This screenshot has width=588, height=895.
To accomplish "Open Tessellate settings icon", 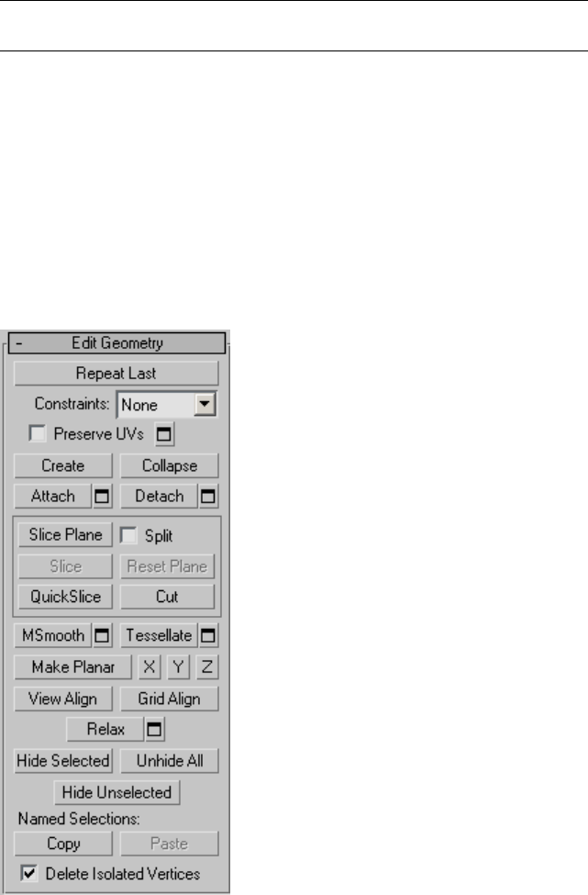I will point(208,635).
